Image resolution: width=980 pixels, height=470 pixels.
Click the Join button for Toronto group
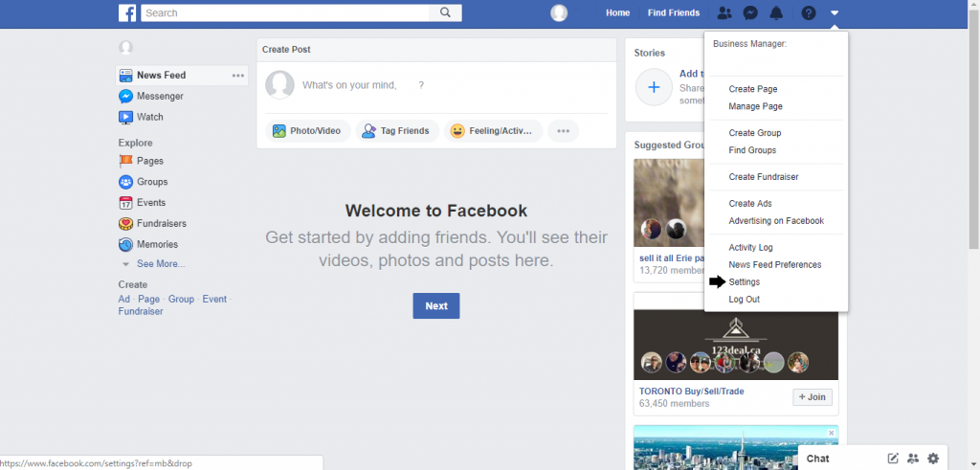(x=813, y=397)
